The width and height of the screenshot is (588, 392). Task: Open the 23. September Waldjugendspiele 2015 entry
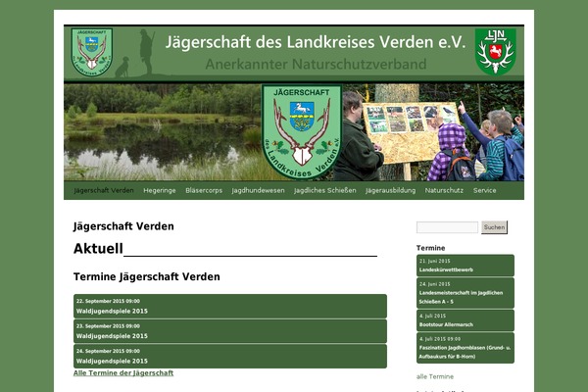pyautogui.click(x=230, y=331)
